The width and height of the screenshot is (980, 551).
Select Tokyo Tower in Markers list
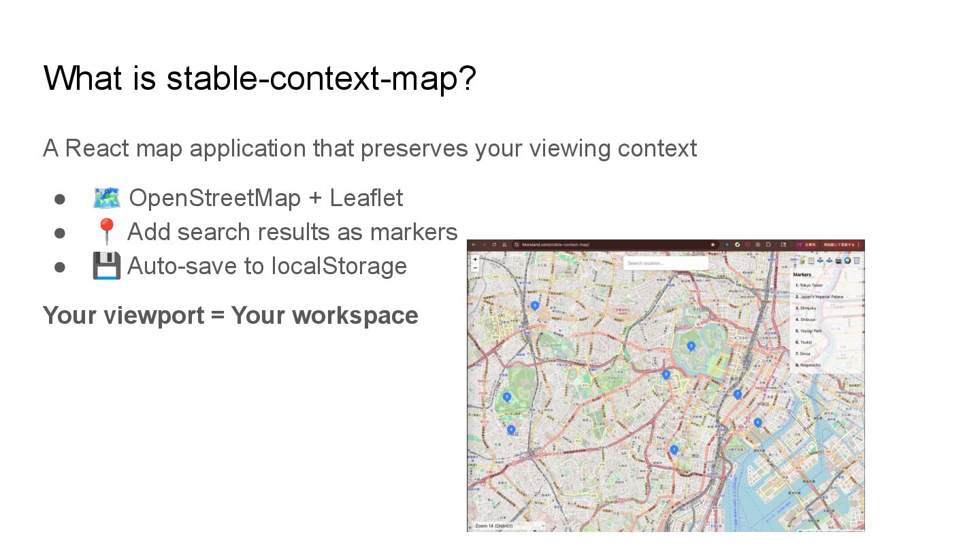coord(811,286)
